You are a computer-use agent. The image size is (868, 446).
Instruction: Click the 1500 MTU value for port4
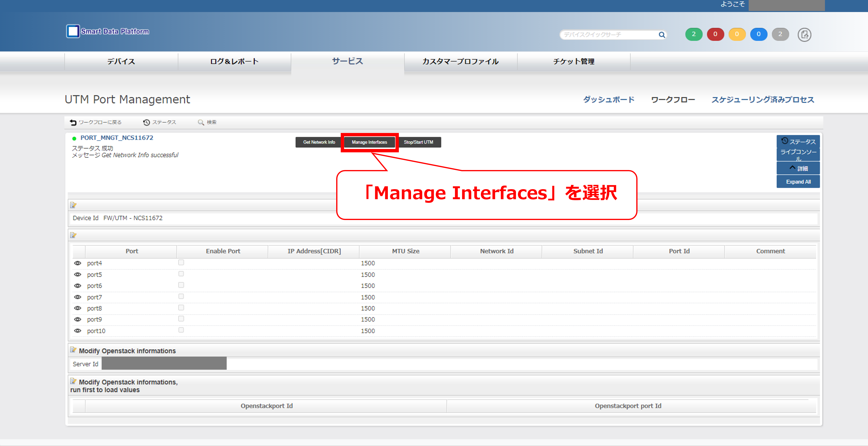click(368, 263)
